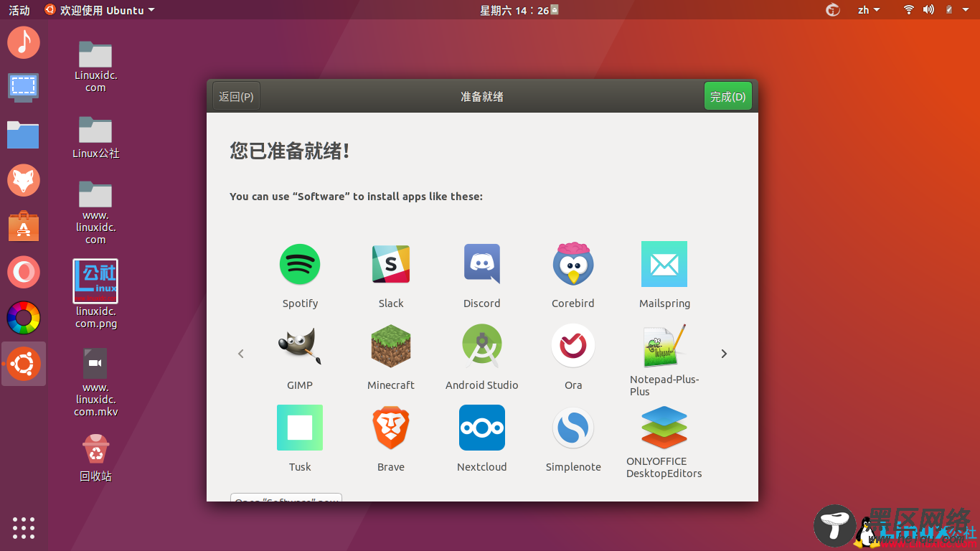Open the zh input language dropdown

(x=869, y=10)
